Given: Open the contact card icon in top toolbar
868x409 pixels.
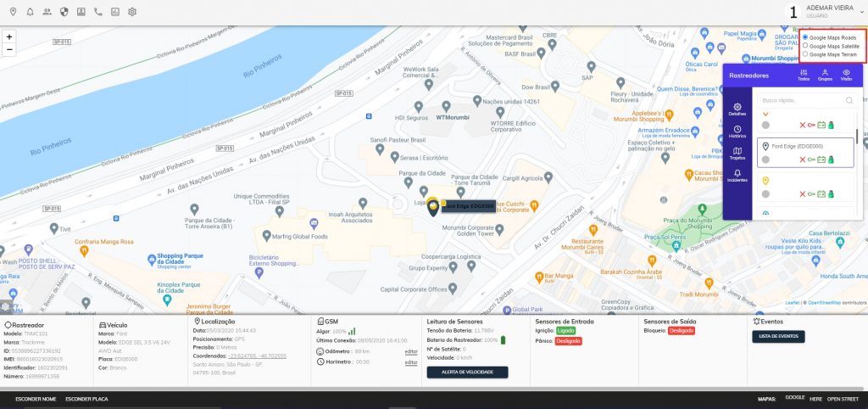Looking at the screenshot, I should [81, 12].
